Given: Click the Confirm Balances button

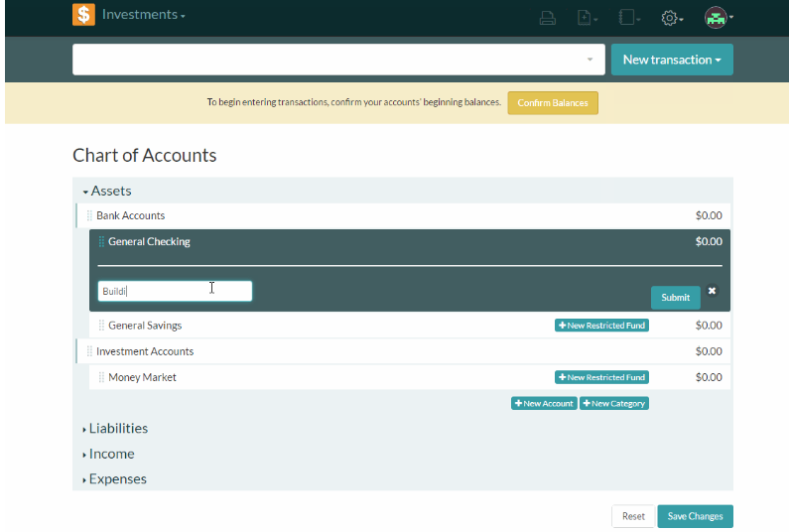Looking at the screenshot, I should [553, 102].
